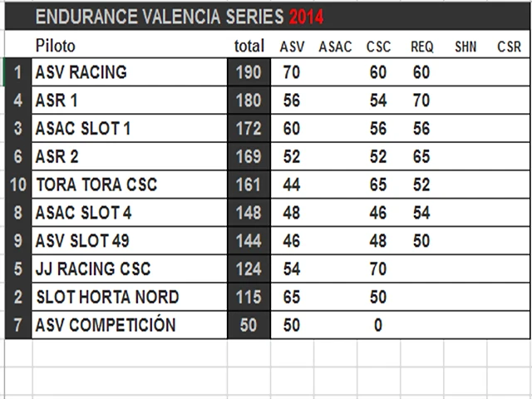Viewport: 532px width, 399px height.
Task: Select the ASAC column header
Action: (335, 47)
